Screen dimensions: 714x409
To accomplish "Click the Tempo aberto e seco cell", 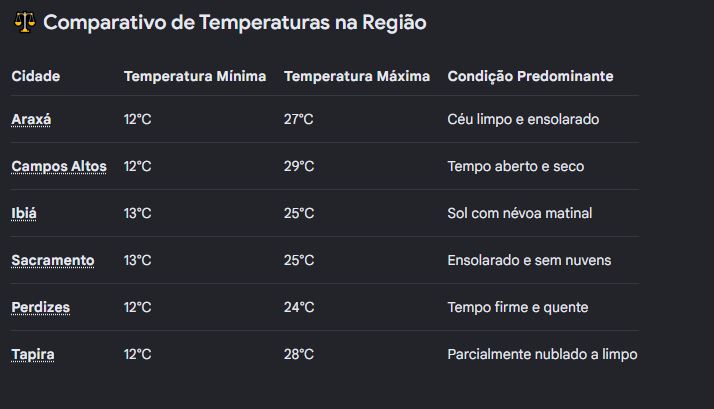I will tap(515, 166).
